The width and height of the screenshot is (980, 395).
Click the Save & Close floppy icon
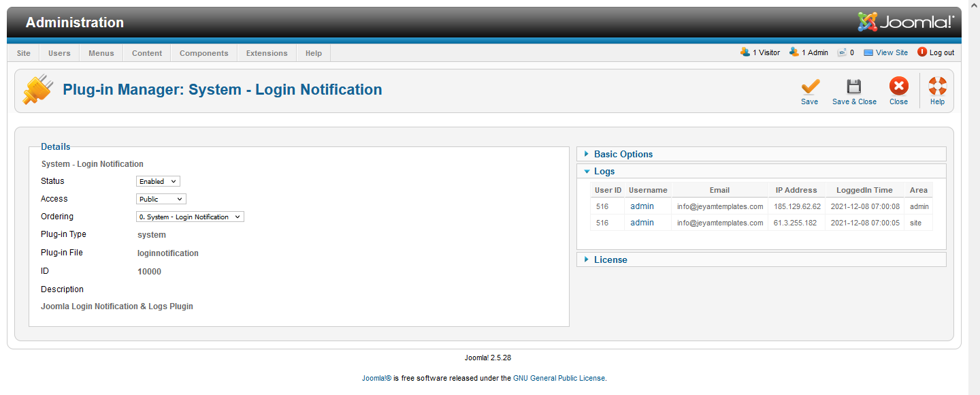click(x=853, y=86)
